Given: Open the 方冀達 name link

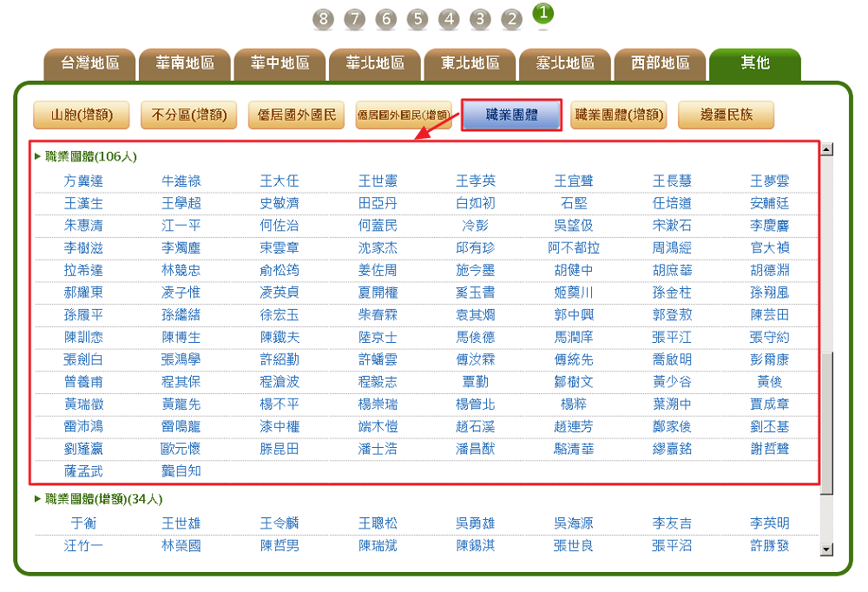Looking at the screenshot, I should click(83, 181).
